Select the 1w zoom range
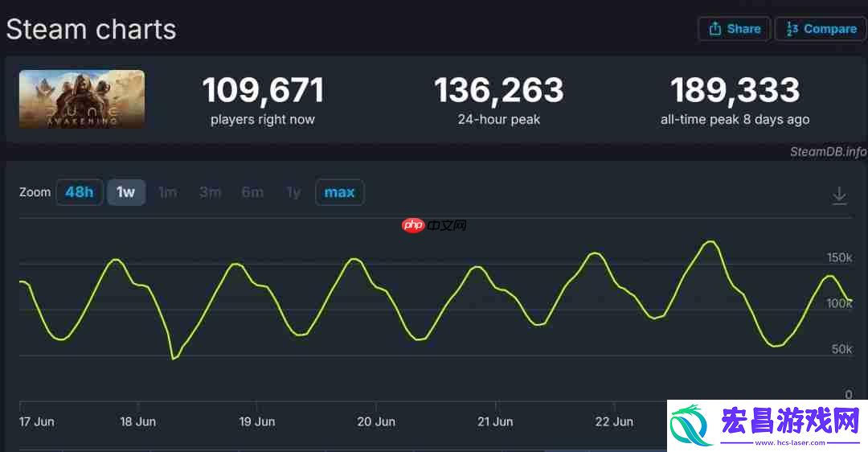This screenshot has height=452, width=868. [125, 192]
